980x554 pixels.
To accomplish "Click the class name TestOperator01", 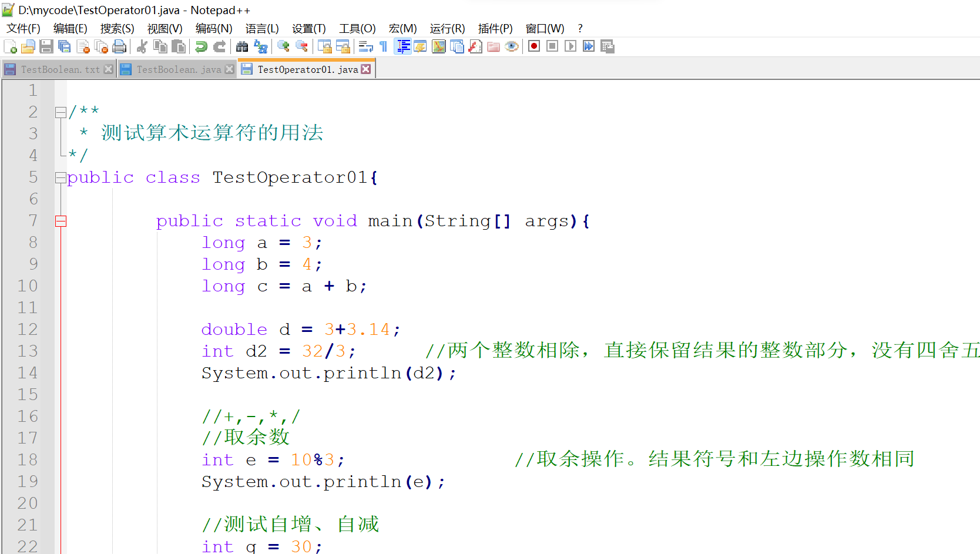I will 290,177.
